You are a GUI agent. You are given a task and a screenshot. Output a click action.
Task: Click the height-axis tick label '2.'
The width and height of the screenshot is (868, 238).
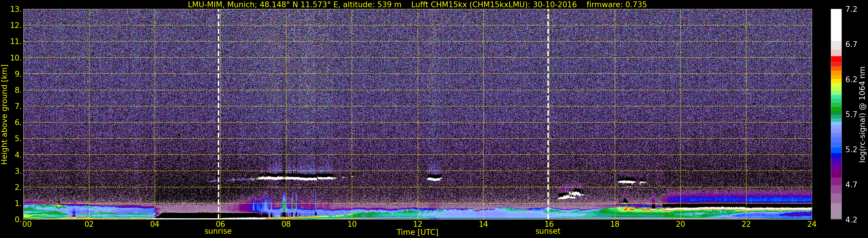click(18, 188)
